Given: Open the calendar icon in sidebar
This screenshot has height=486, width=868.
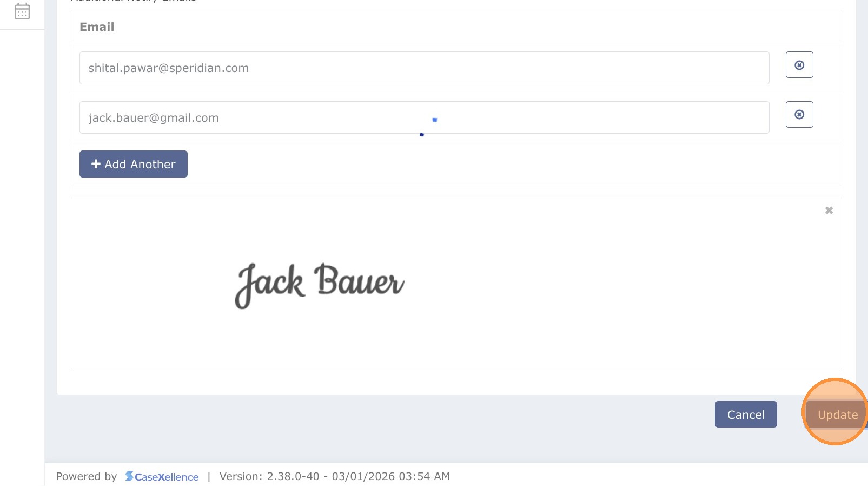Looking at the screenshot, I should coord(22,11).
